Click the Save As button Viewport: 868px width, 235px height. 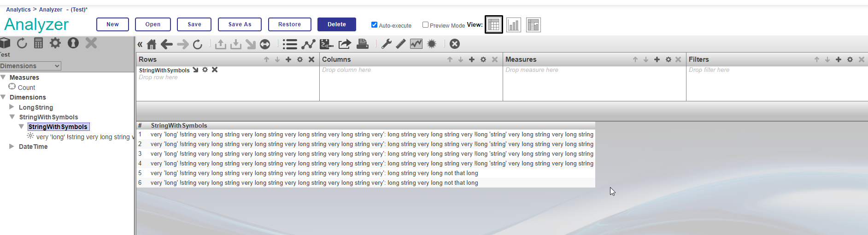pyautogui.click(x=240, y=24)
